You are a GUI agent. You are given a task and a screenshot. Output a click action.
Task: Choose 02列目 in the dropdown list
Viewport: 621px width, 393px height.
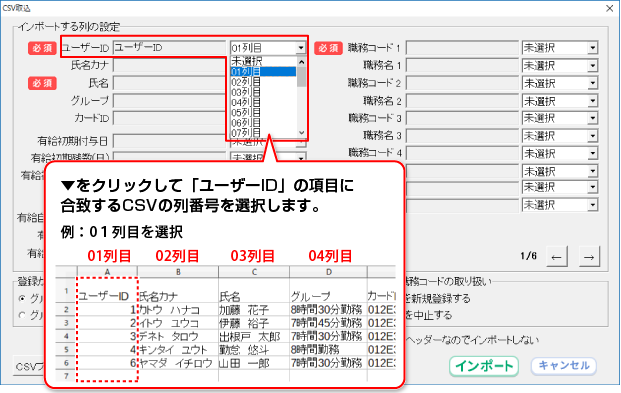(263, 82)
